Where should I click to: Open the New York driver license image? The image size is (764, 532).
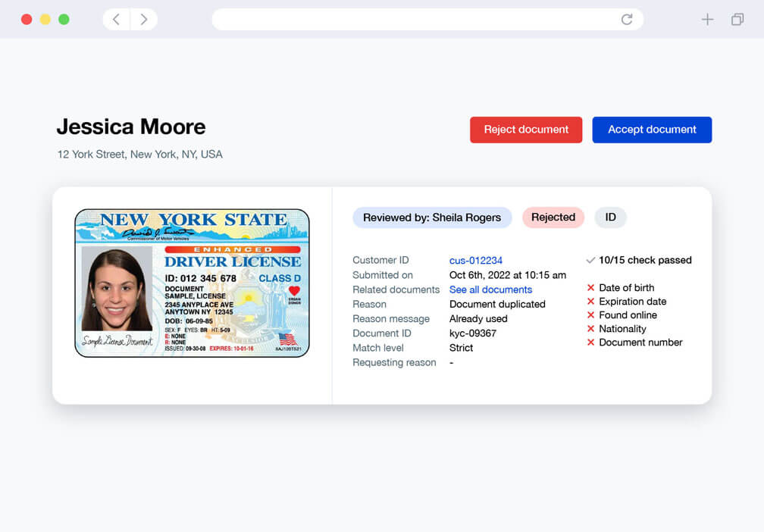point(192,283)
